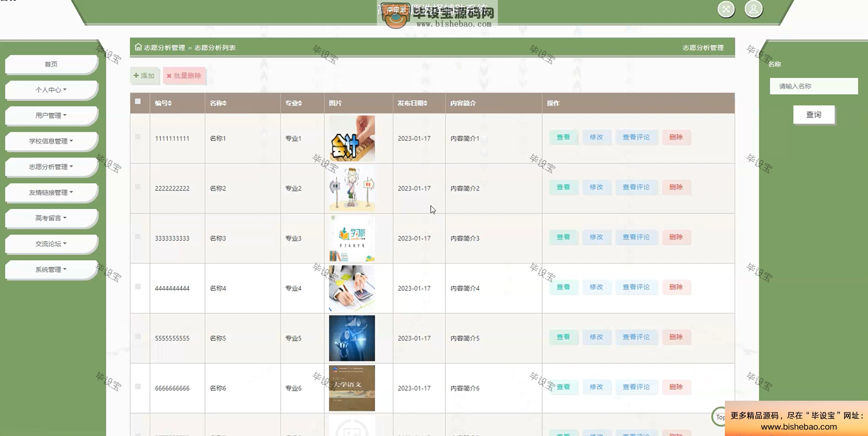This screenshot has width=868, height=436.
Task: Click 删除 for 名称4 row
Action: tap(676, 287)
